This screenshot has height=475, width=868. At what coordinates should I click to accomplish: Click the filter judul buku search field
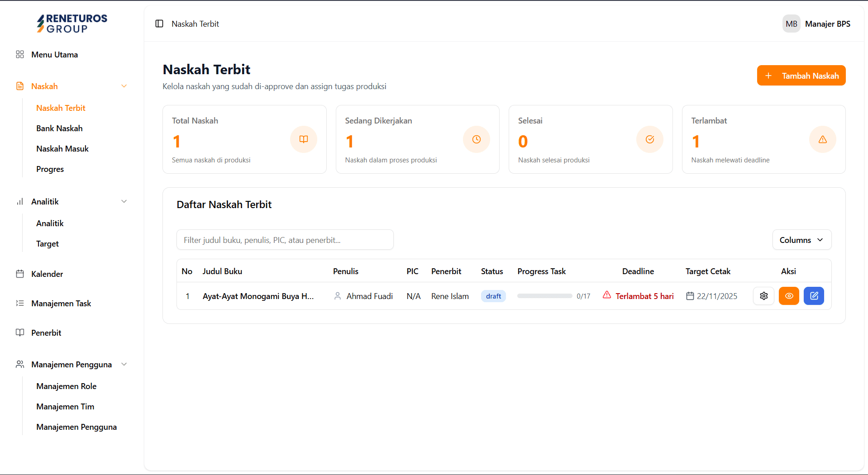285,240
